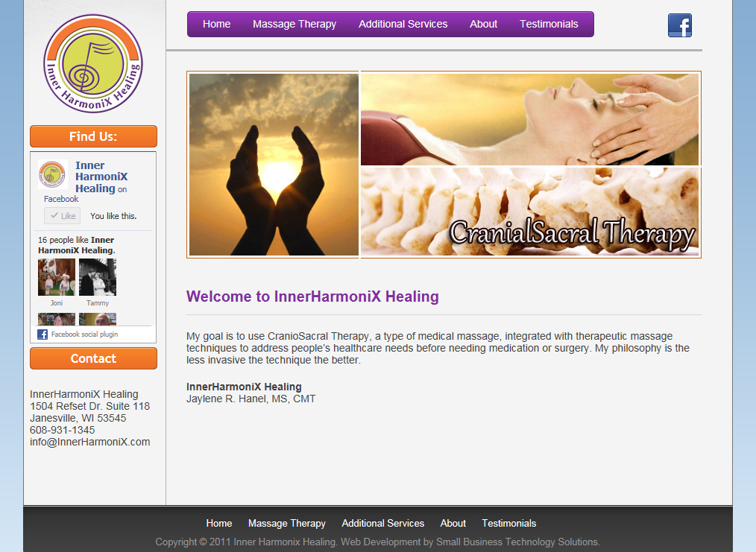Click the name 'Jaylene R. Hanel, MS, CMT'
This screenshot has width=756, height=552.
click(x=251, y=399)
